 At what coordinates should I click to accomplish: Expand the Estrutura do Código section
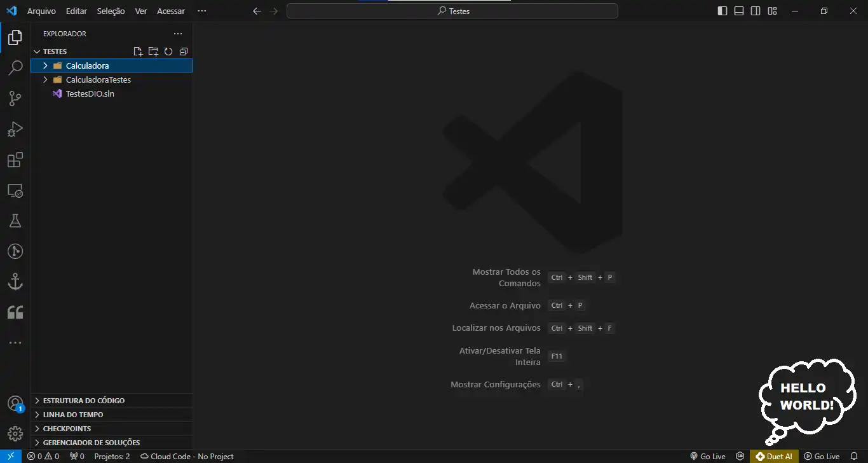(x=83, y=401)
